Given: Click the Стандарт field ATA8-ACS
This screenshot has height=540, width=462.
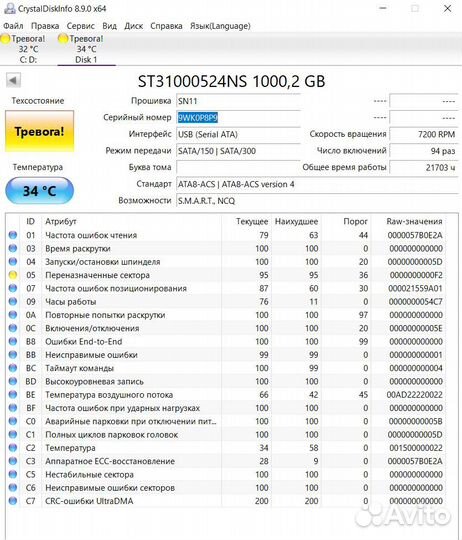Looking at the screenshot, I should tap(317, 184).
